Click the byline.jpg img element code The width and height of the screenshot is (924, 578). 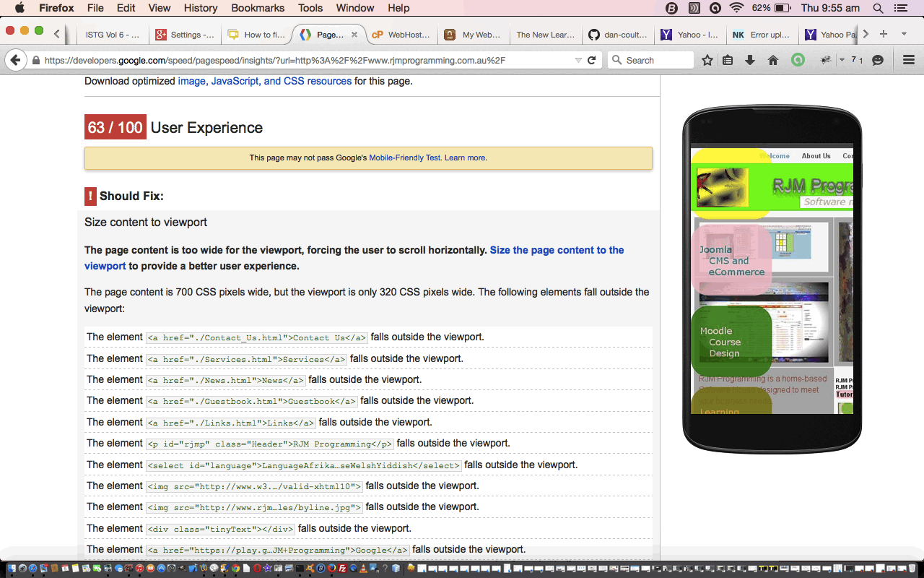tap(254, 507)
